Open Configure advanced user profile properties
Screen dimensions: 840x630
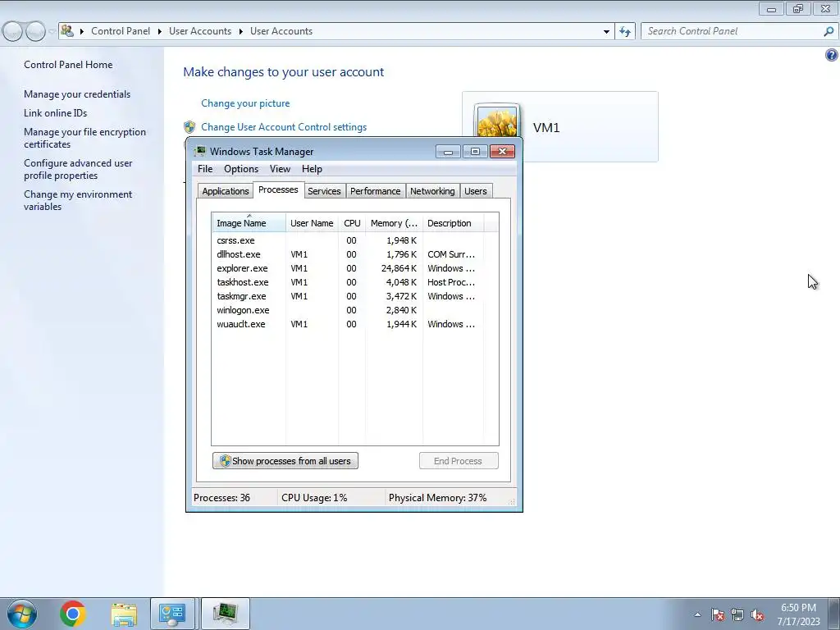78,169
